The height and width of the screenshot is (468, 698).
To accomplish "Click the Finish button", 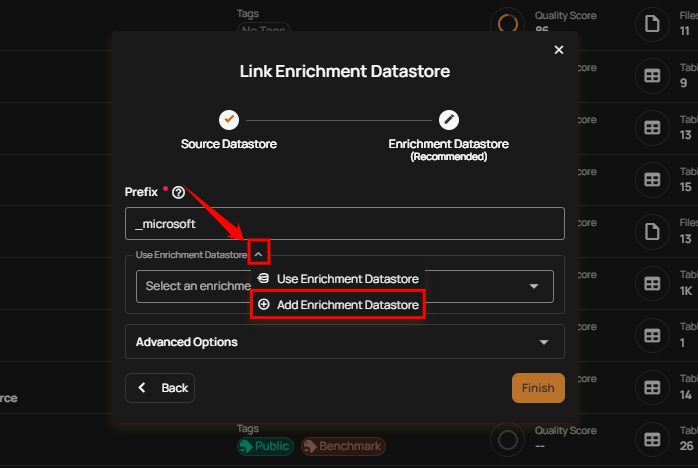I will click(x=538, y=388).
